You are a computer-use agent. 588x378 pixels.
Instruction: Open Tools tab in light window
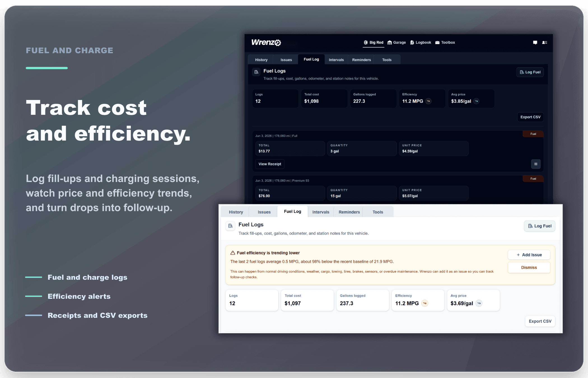378,212
